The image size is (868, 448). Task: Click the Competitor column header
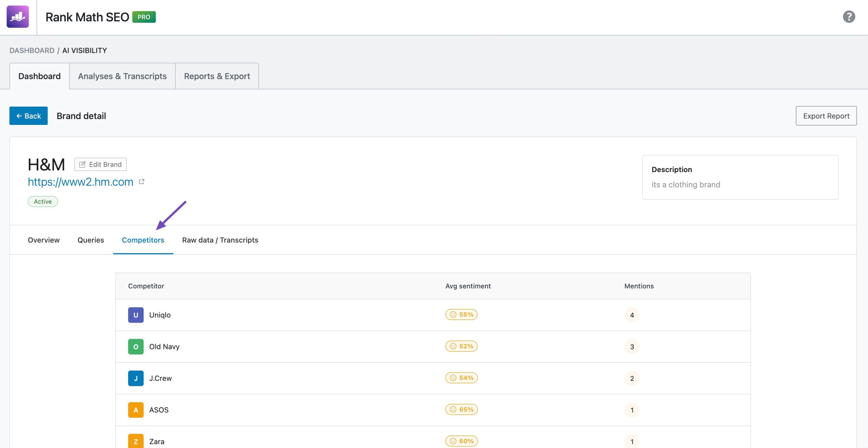tap(146, 286)
